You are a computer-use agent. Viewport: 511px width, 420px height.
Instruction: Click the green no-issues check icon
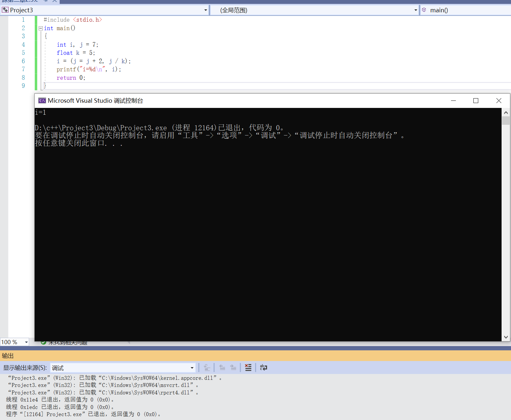[x=43, y=342]
